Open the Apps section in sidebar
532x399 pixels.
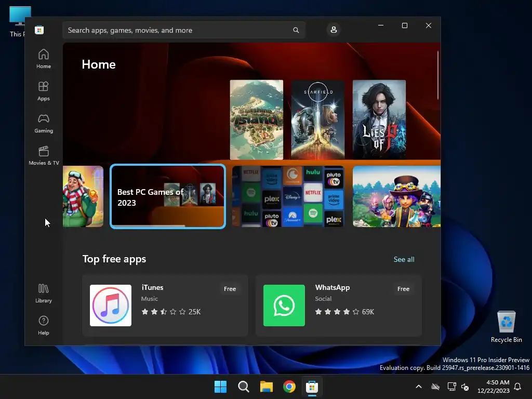click(x=44, y=91)
